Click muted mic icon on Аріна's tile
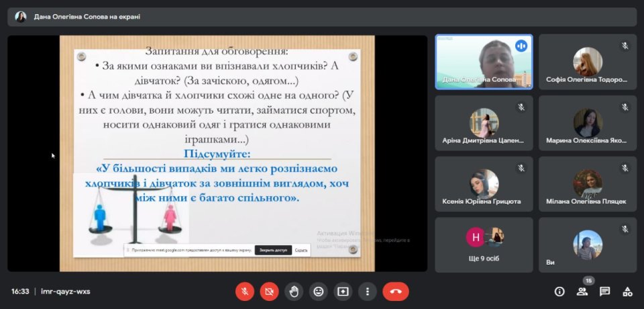644x309 pixels. [521, 107]
